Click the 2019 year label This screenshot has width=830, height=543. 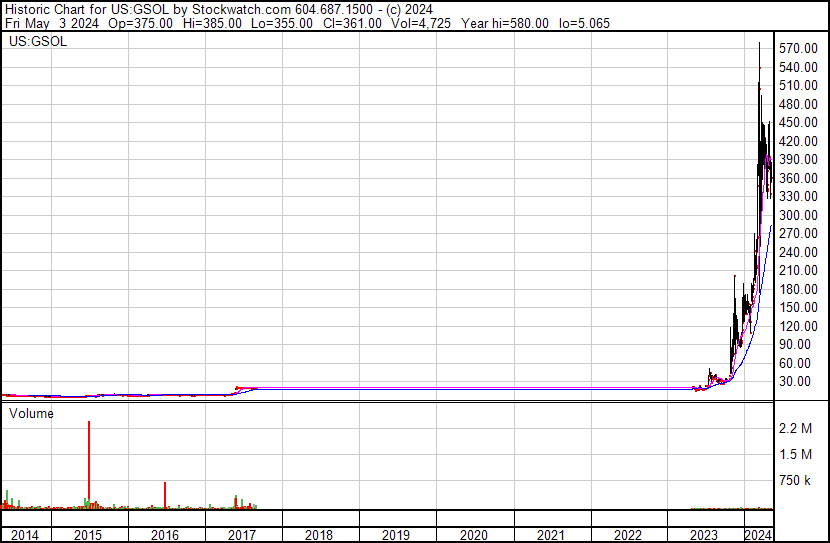click(396, 535)
